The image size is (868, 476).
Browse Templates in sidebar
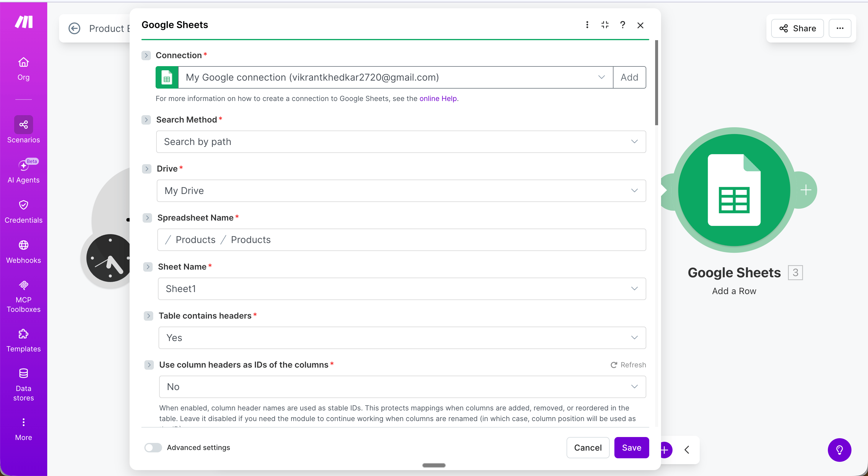pyautogui.click(x=24, y=340)
